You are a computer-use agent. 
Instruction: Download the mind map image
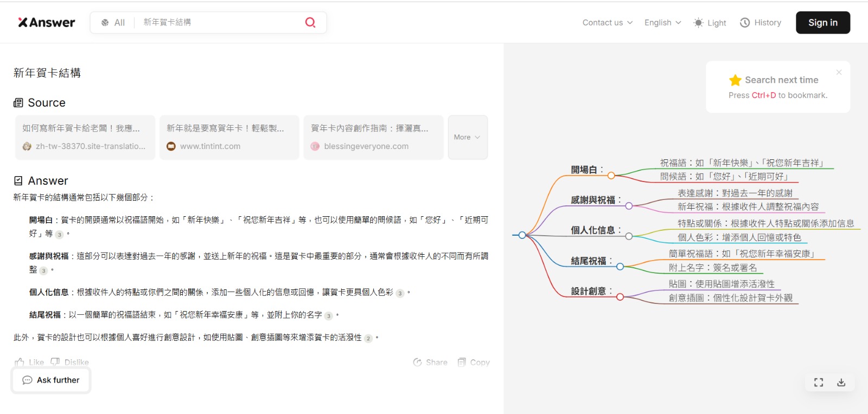841,383
